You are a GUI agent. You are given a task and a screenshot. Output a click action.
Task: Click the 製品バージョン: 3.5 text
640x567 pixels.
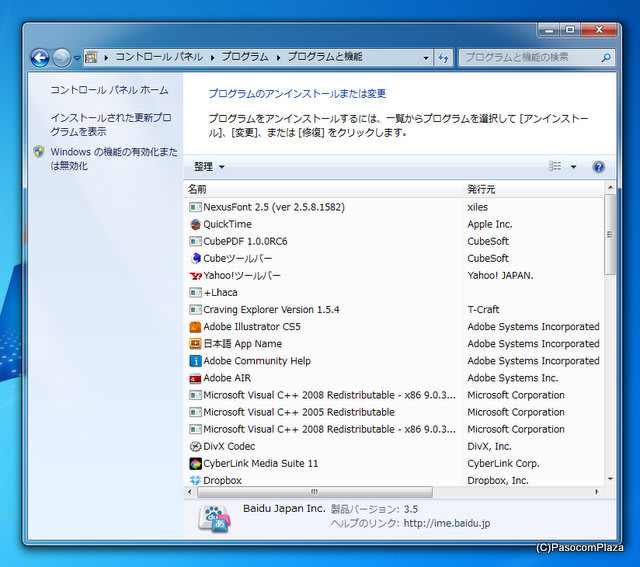pyautogui.click(x=374, y=509)
